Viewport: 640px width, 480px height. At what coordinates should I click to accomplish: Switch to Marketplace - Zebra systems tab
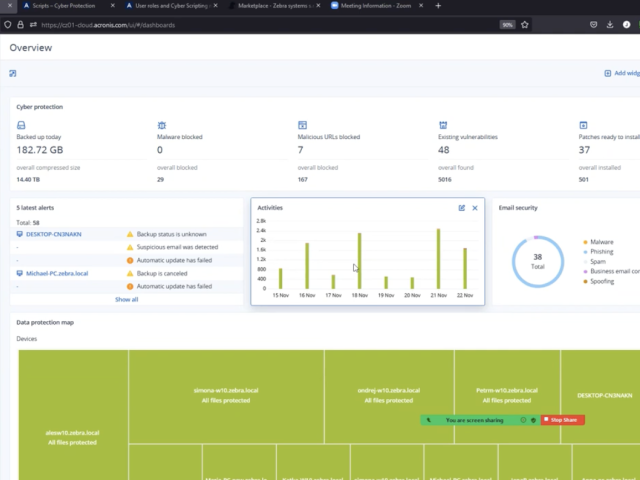273,6
